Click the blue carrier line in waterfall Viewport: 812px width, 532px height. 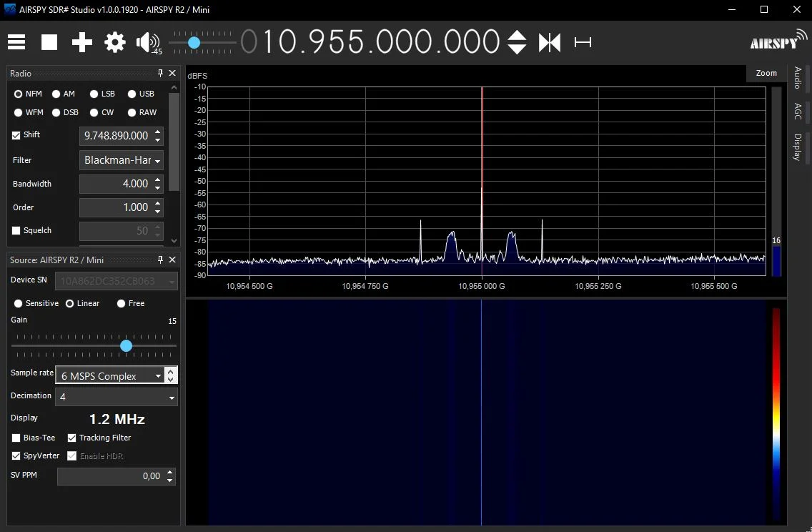click(x=482, y=413)
